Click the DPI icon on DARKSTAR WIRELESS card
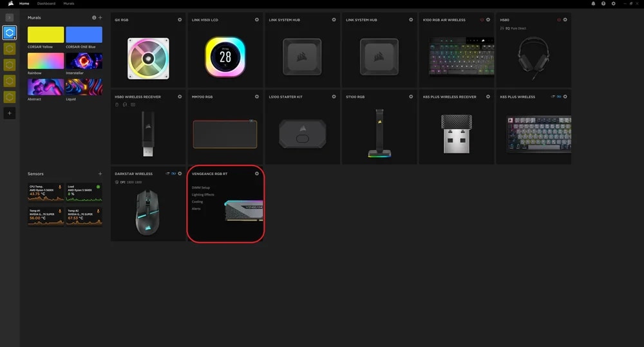The height and width of the screenshot is (347, 644). pos(117,182)
